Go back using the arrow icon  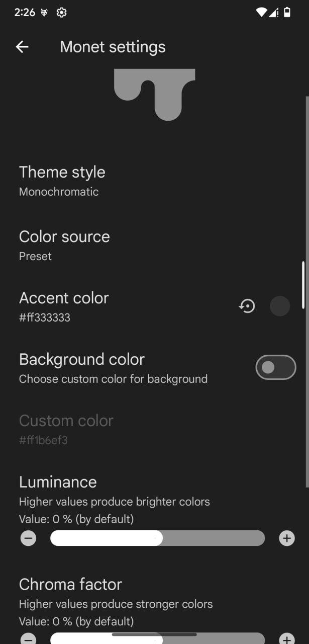click(x=22, y=47)
